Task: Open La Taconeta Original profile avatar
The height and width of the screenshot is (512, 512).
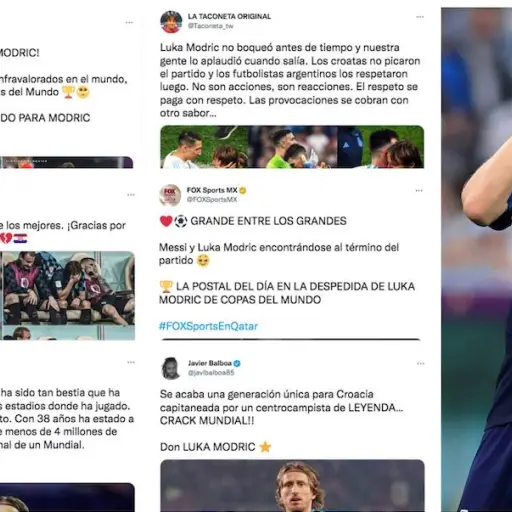Action: coord(171,21)
